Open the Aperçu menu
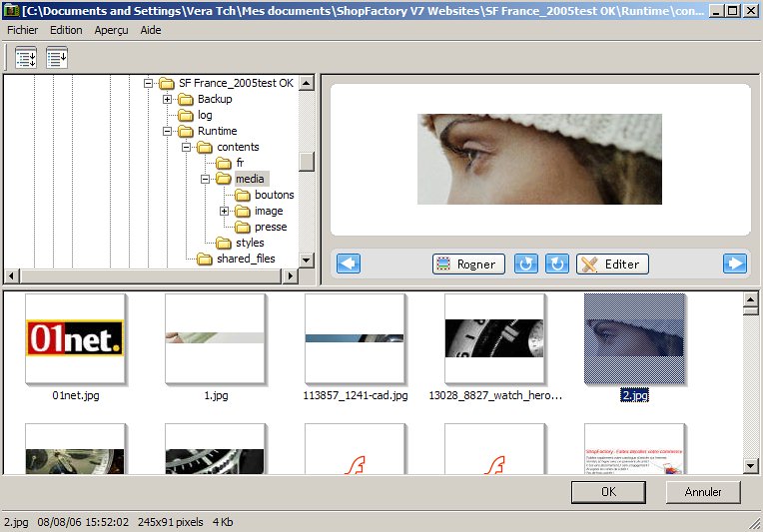The width and height of the screenshot is (763, 532). click(111, 30)
